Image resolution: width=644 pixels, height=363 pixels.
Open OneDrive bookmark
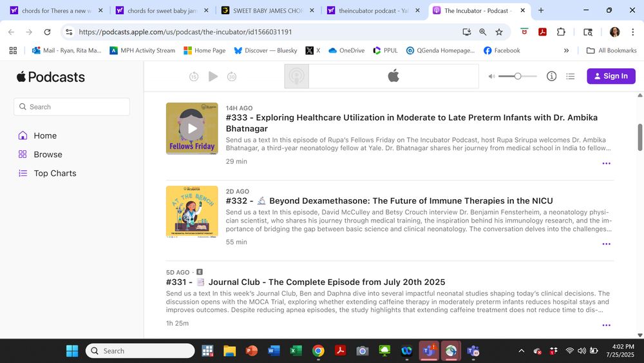pyautogui.click(x=346, y=50)
